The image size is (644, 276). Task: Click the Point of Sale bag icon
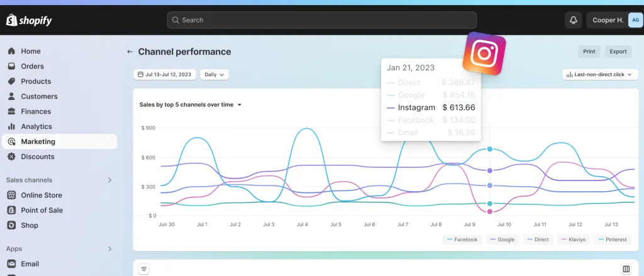click(11, 210)
